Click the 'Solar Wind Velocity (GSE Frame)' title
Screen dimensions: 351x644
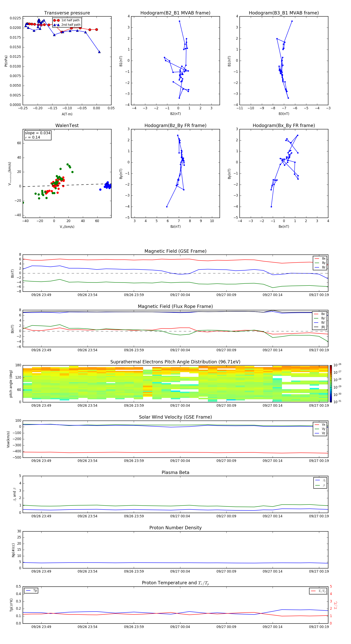click(175, 417)
